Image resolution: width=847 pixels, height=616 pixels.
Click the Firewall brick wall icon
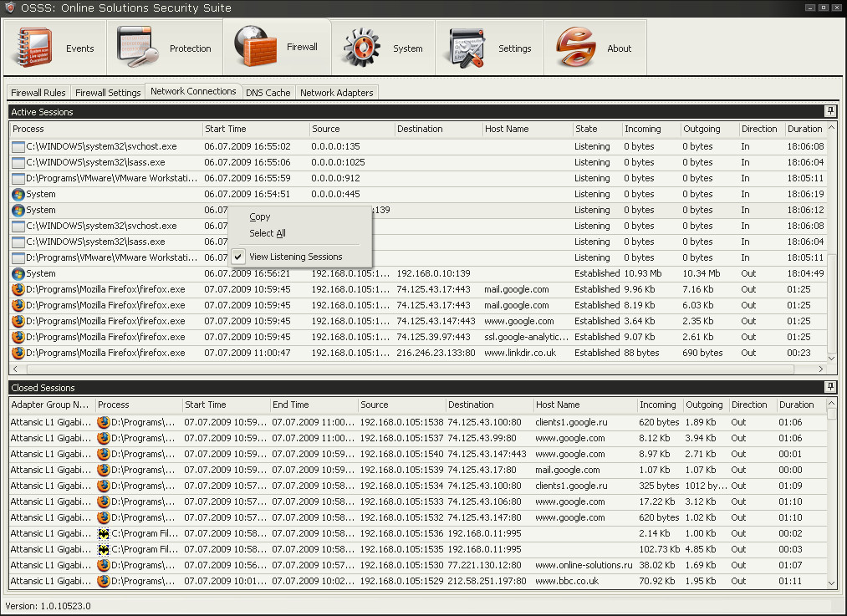coord(255,47)
